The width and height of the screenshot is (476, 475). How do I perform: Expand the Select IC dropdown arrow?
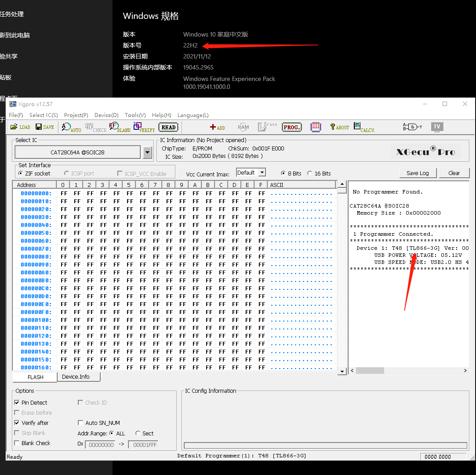tap(148, 153)
